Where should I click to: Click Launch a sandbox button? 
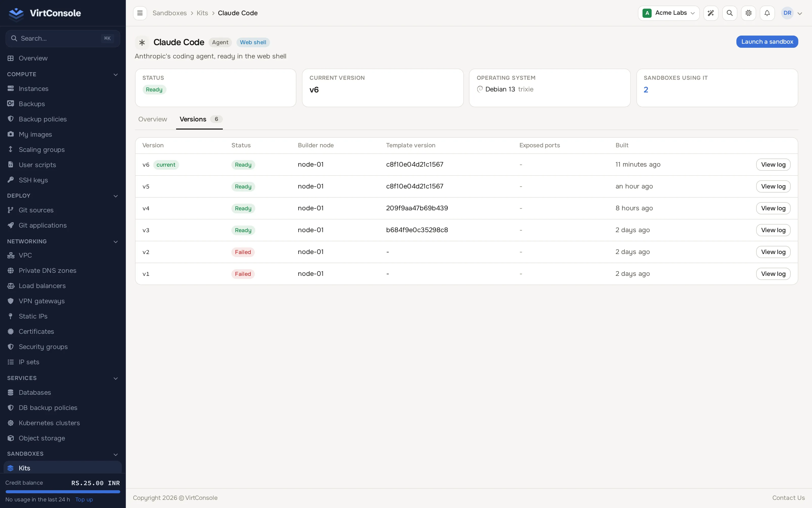point(767,42)
